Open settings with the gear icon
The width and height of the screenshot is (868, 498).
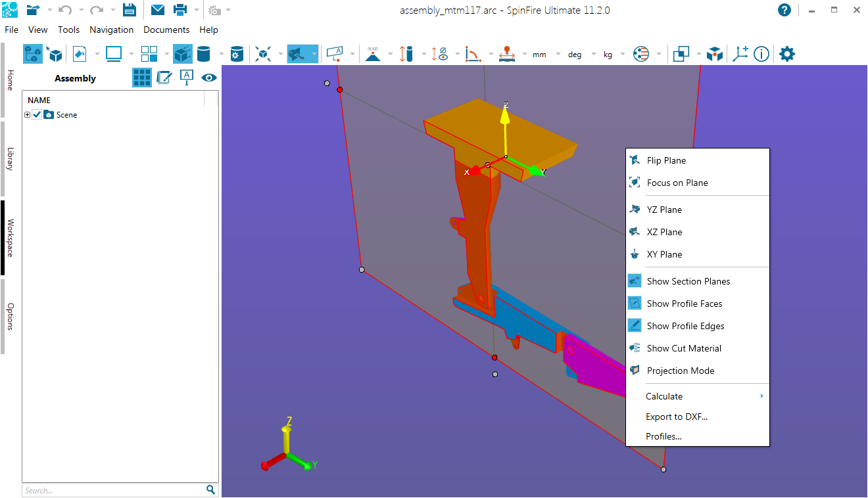tap(786, 54)
